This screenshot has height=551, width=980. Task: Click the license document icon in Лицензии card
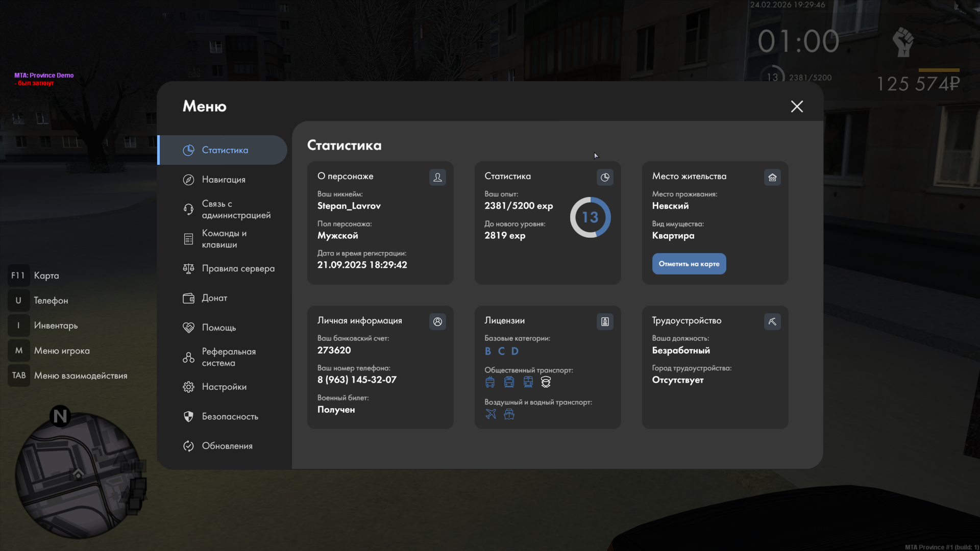tap(605, 321)
